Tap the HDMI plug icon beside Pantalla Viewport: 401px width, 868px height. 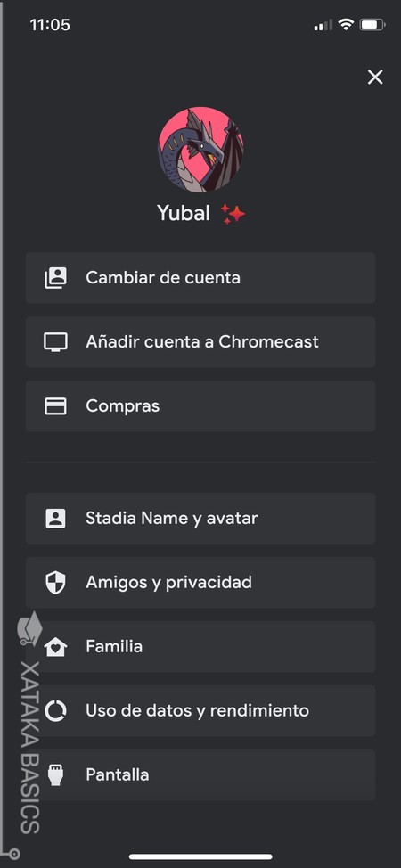tap(55, 775)
